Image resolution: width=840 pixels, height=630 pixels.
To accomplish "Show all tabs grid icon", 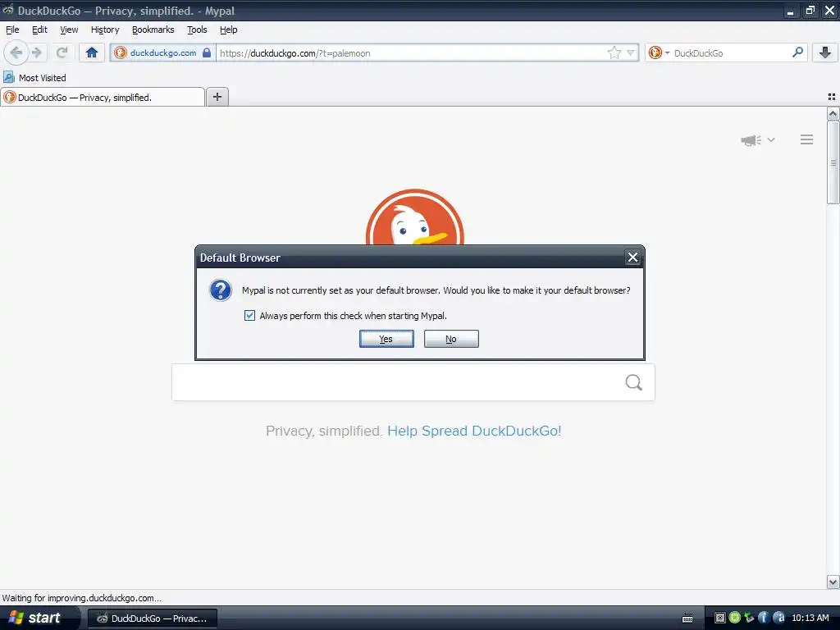I will pos(832,97).
